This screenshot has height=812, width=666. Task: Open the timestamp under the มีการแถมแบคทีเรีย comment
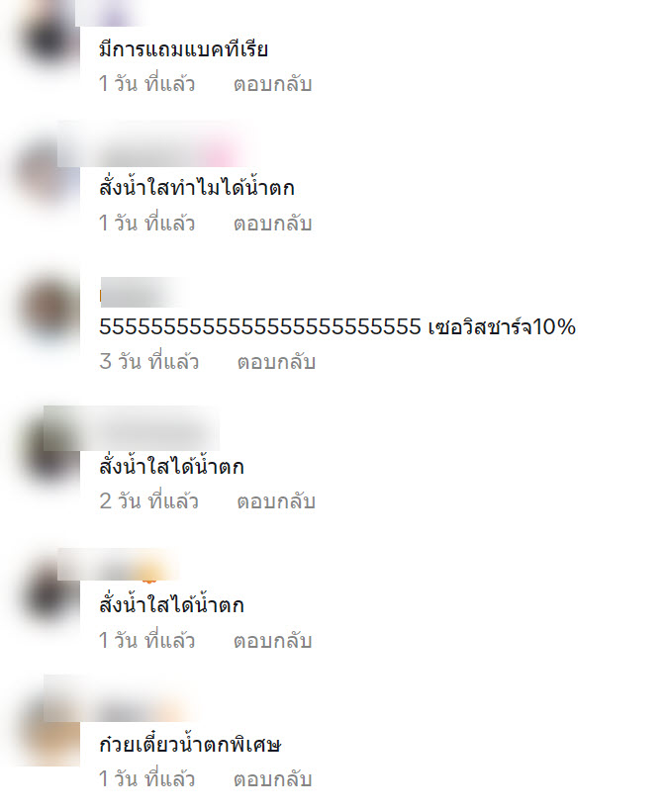147,84
